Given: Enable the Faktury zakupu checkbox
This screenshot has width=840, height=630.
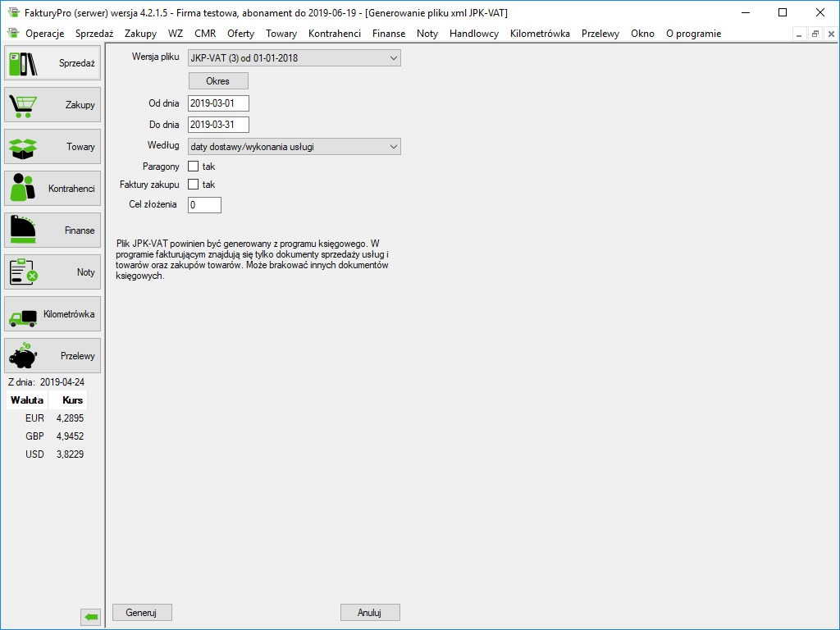Looking at the screenshot, I should click(x=194, y=185).
